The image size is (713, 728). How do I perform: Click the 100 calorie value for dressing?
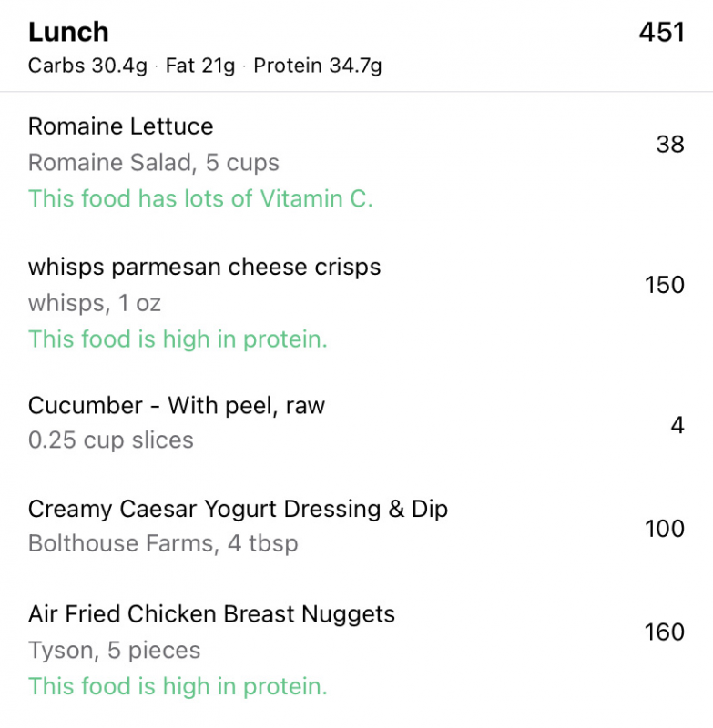[x=665, y=529]
